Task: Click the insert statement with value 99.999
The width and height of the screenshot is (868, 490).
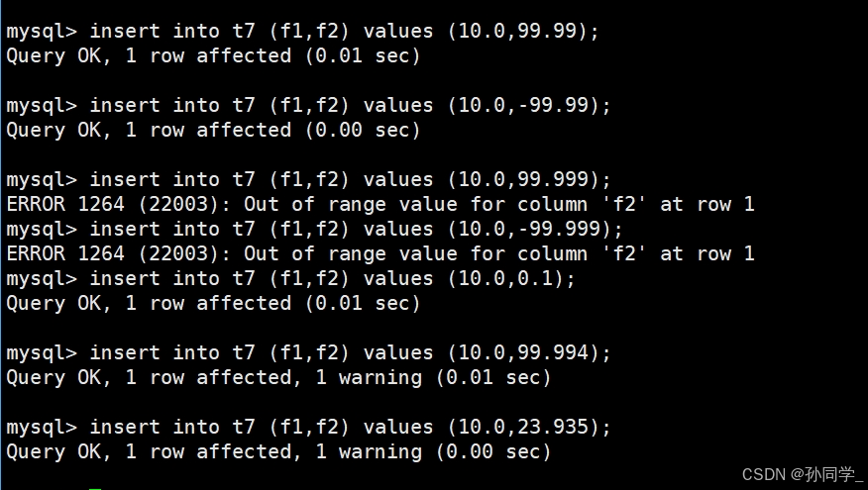Action: click(x=308, y=180)
